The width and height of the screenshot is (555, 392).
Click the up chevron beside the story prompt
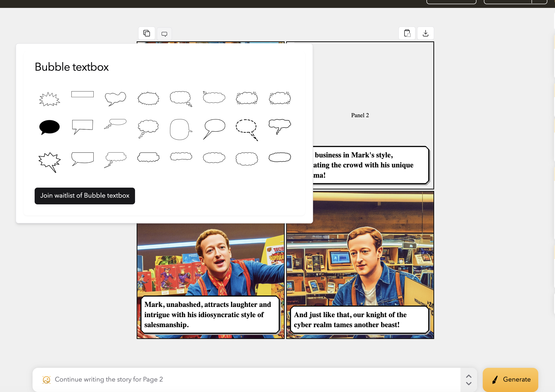point(469,376)
